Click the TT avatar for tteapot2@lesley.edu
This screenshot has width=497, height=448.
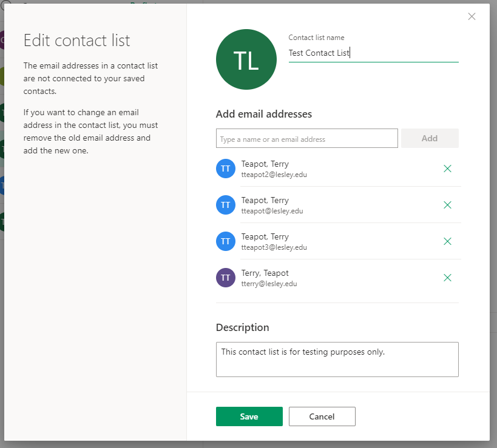point(226,169)
